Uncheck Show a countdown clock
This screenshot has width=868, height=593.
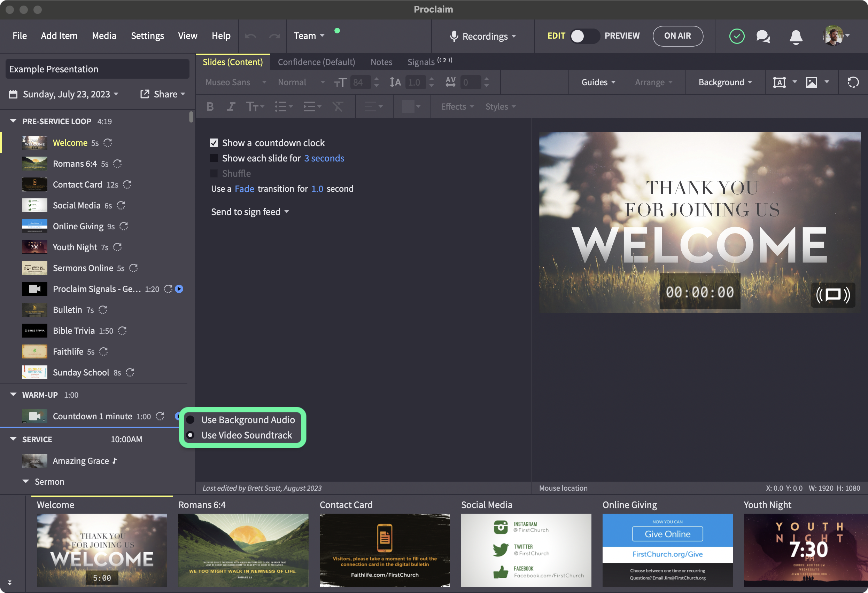(214, 143)
